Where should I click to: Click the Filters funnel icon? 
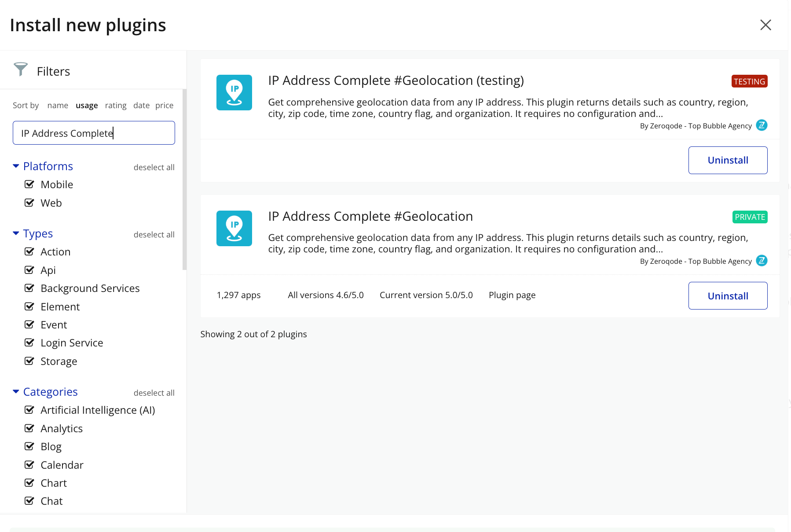[21, 69]
